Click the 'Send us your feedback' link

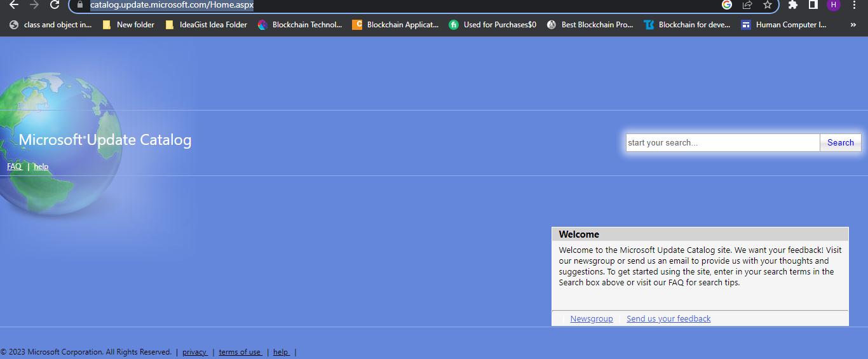[668, 319]
